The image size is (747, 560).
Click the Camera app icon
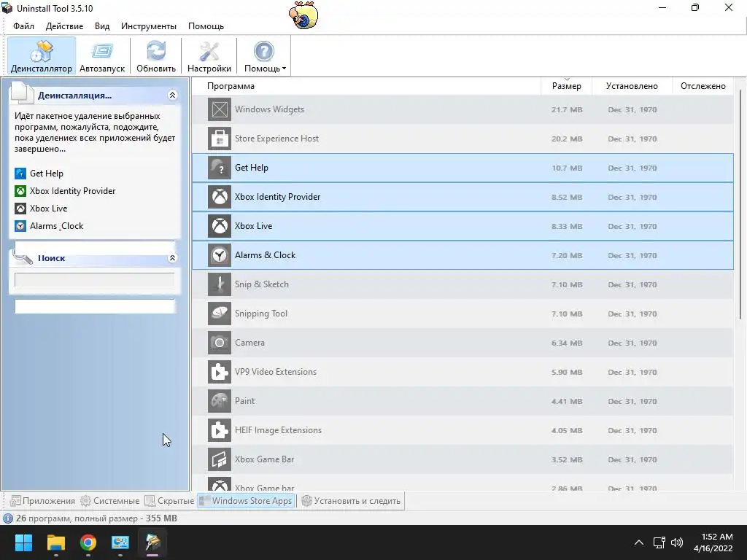click(x=220, y=343)
